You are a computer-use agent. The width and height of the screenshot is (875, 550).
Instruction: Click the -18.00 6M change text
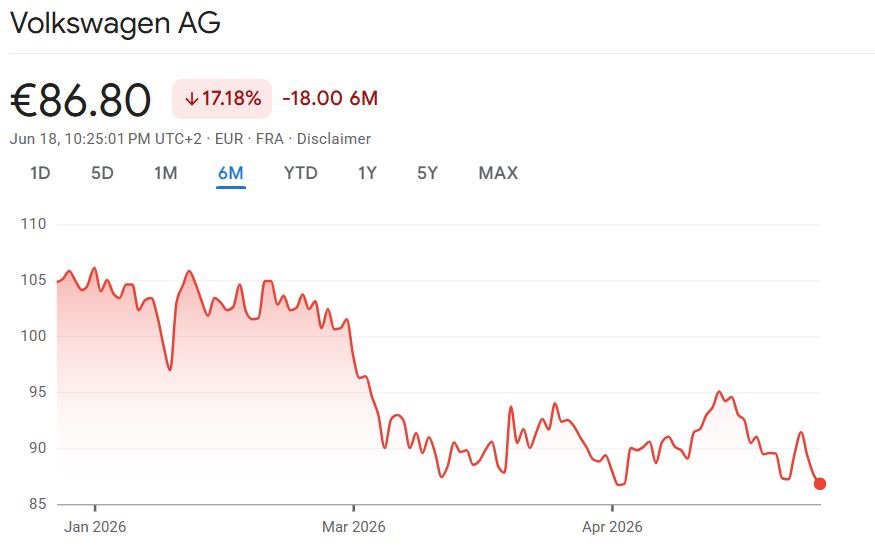(x=330, y=99)
